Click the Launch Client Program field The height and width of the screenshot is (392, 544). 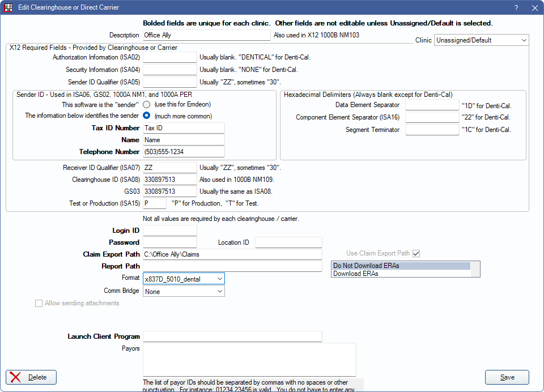[232, 336]
